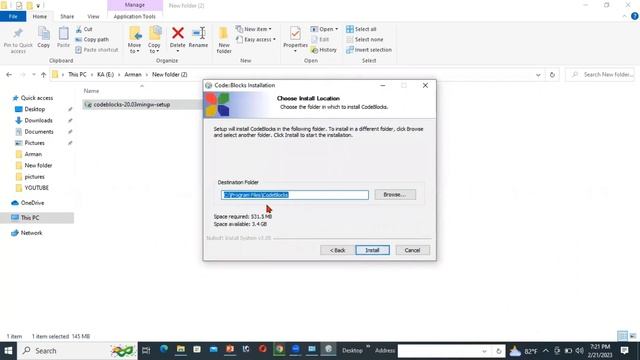Switch to the View ribbon tab
The width and height of the screenshot is (640, 360).
pos(93,16)
